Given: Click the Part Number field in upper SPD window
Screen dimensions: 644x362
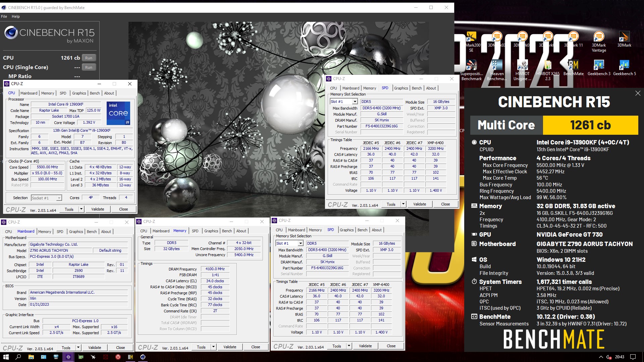Looking at the screenshot, I should point(382,126).
